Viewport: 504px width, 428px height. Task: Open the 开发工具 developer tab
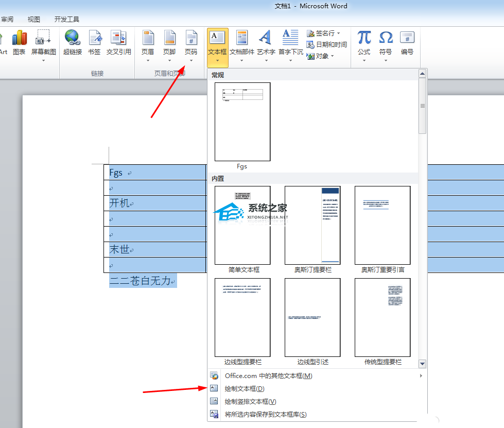pos(67,20)
